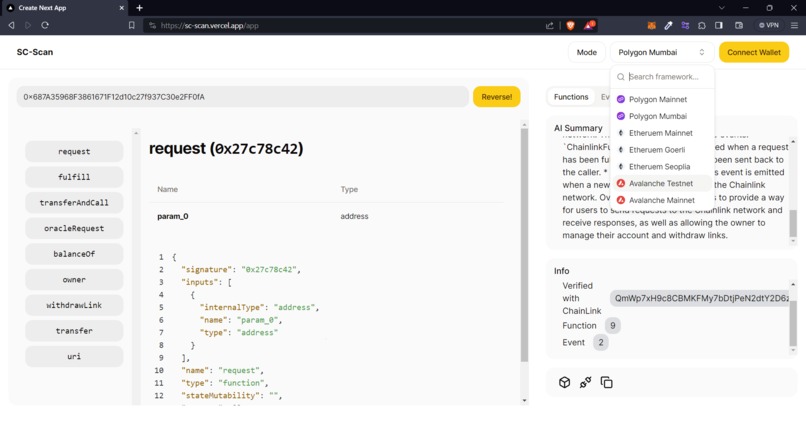Click the Connect Wallet button

tap(754, 52)
